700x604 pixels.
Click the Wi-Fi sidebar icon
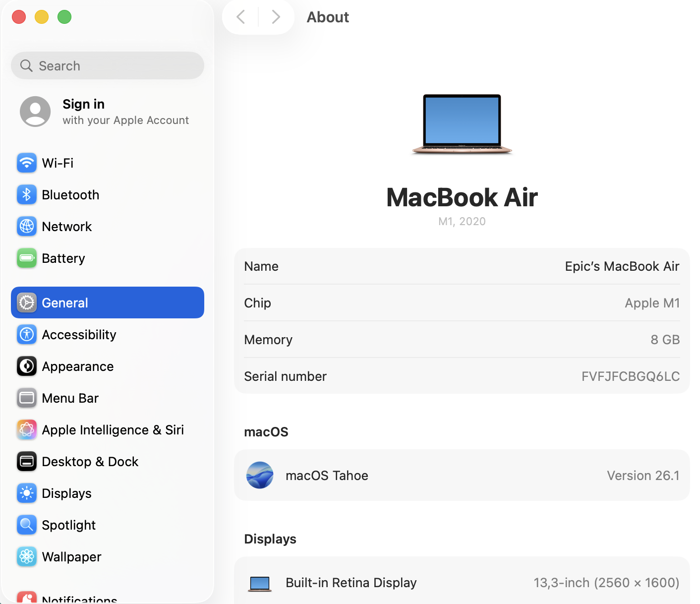click(x=27, y=163)
